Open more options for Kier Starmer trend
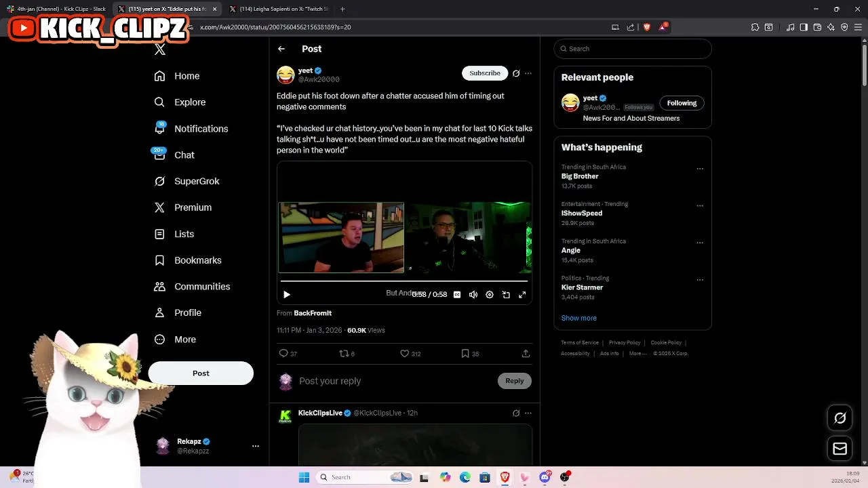Viewport: 868px width, 488px height. pos(700,280)
